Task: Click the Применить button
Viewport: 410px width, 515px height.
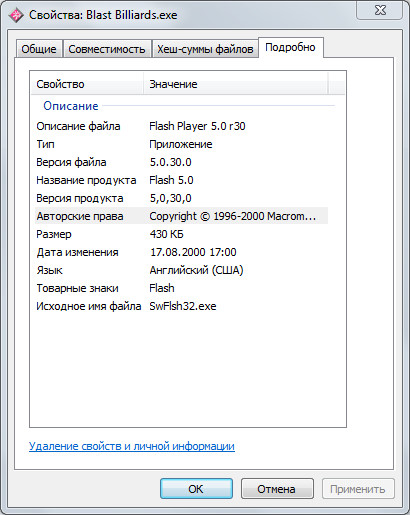Action: (x=358, y=489)
